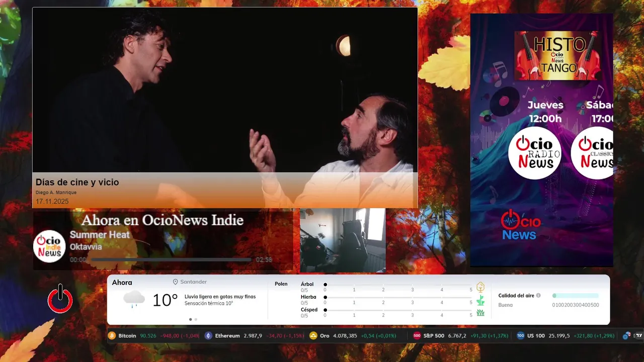The width and height of the screenshot is (644, 362).
Task: Click the webcam room thumbnail
Action: click(x=343, y=240)
